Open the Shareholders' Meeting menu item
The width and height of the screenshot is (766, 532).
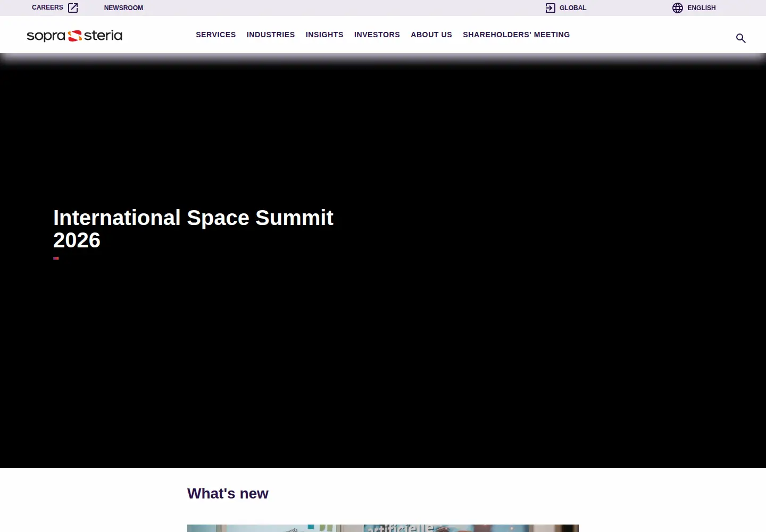click(516, 35)
